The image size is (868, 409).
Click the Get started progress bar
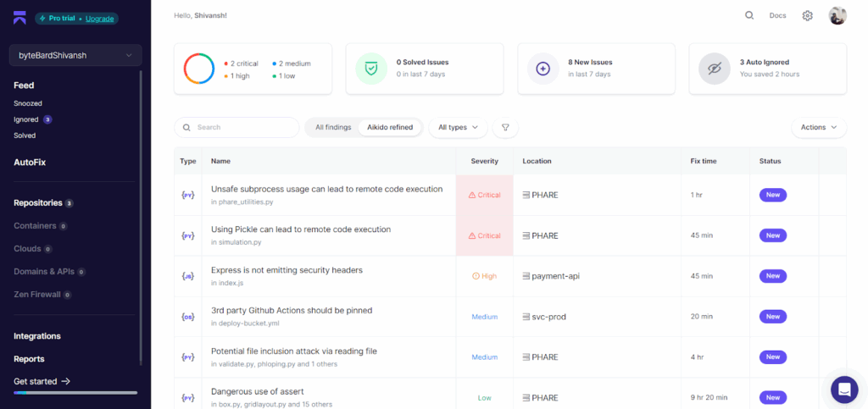[75, 393]
